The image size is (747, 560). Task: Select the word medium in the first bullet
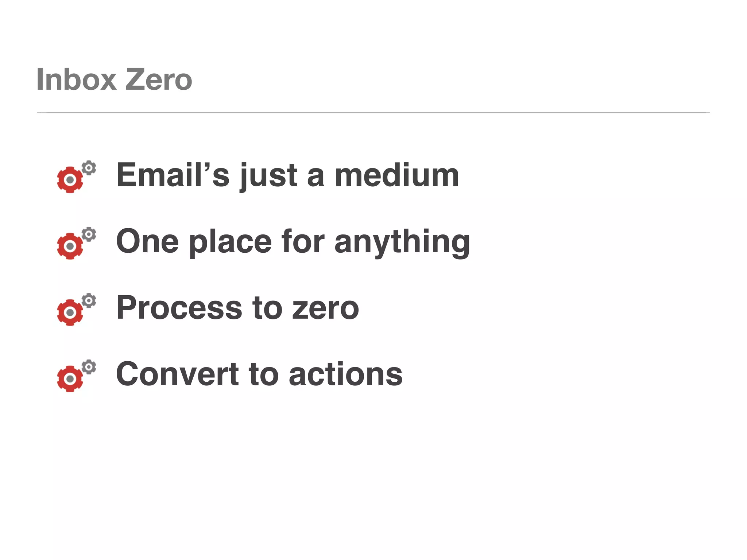click(397, 175)
